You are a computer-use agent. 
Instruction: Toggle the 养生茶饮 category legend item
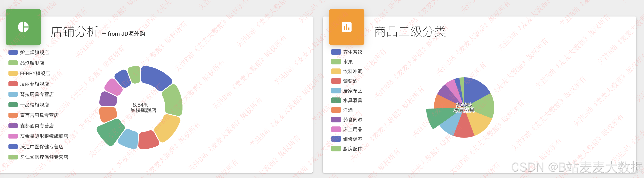coord(347,52)
